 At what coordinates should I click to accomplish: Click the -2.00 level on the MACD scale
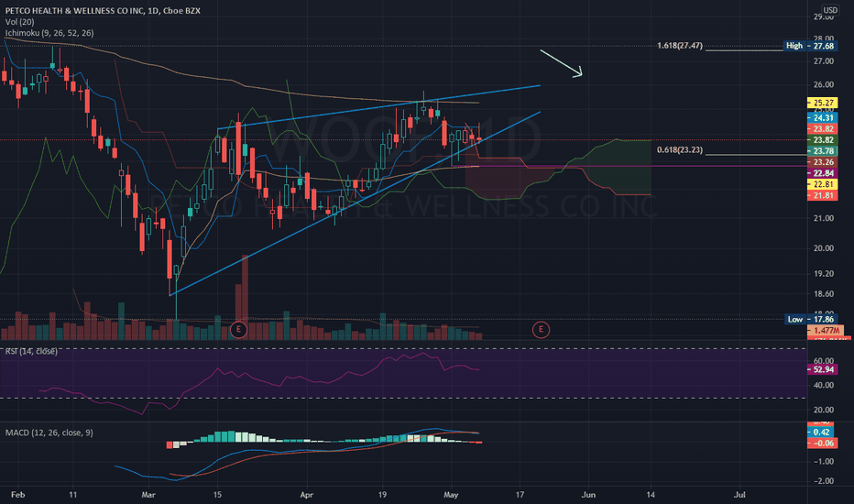pyautogui.click(x=824, y=480)
